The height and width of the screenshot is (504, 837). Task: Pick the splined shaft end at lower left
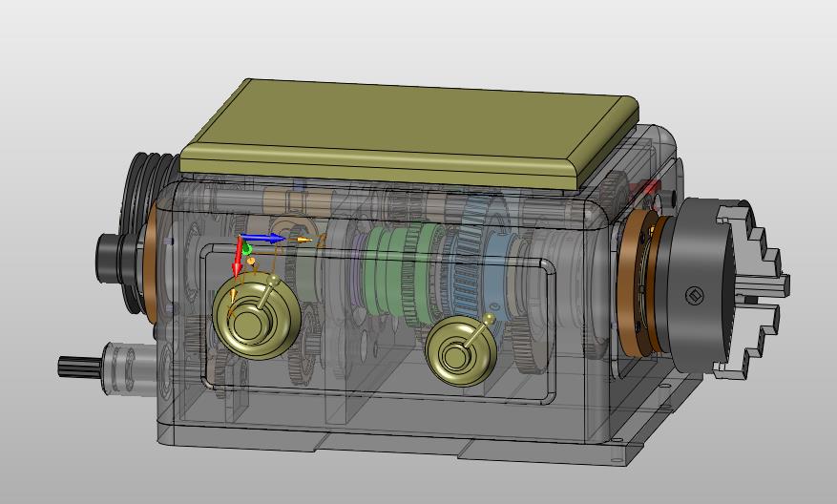pos(78,367)
